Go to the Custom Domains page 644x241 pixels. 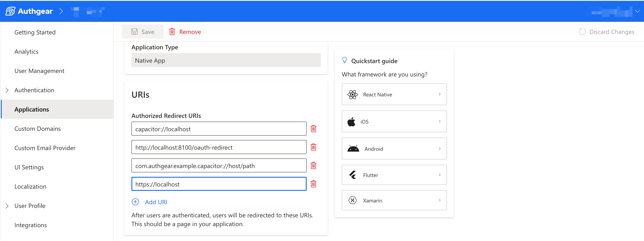point(37,129)
